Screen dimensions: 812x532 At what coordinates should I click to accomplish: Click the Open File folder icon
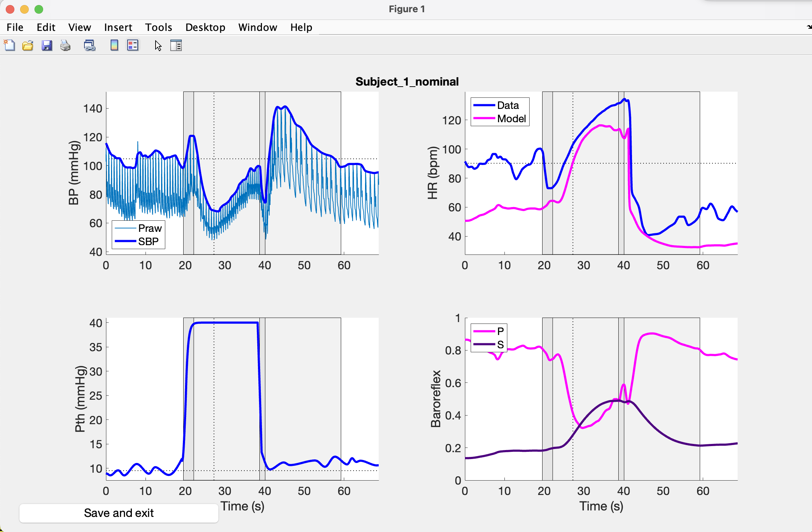click(x=28, y=46)
